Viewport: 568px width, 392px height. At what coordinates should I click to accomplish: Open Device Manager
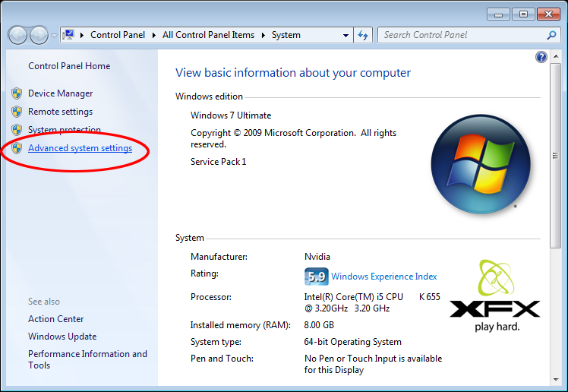[61, 93]
